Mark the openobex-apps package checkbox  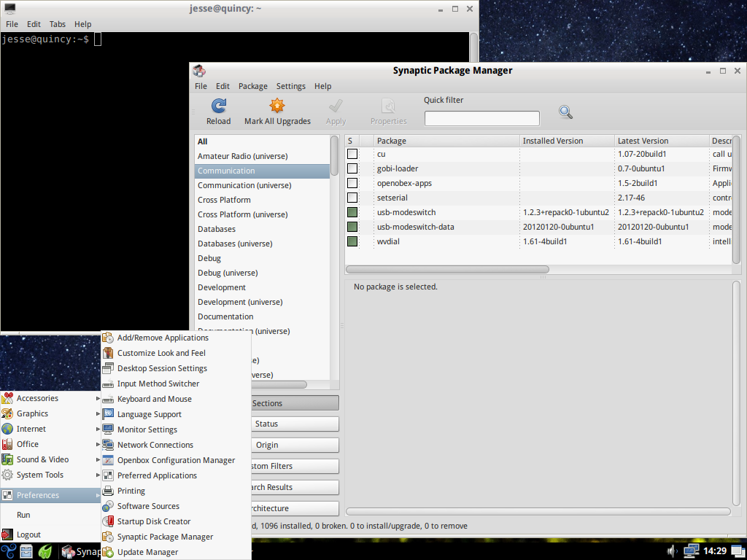[352, 183]
